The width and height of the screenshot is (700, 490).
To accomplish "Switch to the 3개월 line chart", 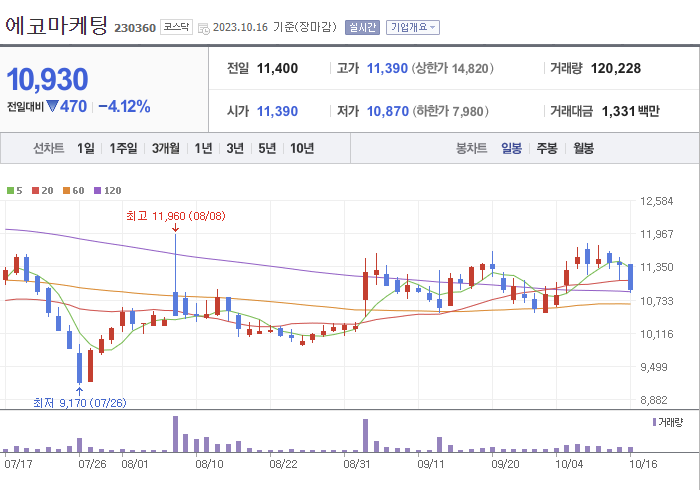I will click(x=166, y=148).
